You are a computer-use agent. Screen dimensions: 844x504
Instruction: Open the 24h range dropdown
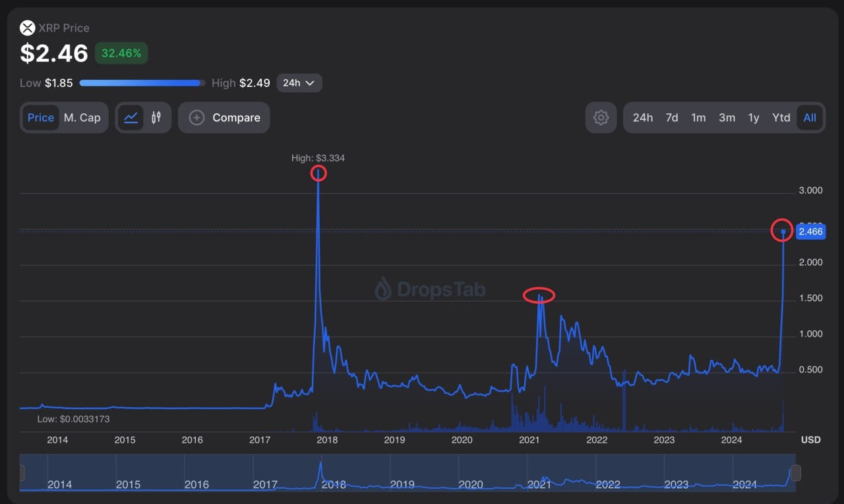tap(299, 83)
